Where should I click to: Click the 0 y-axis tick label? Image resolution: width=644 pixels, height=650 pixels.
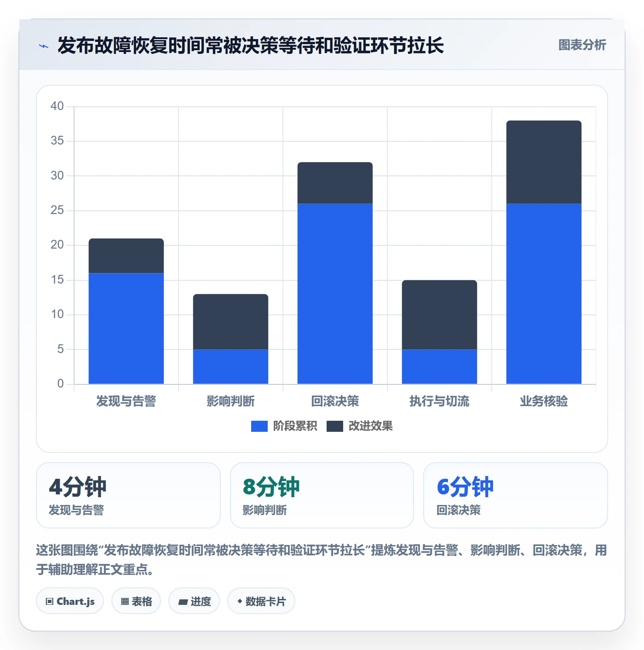click(x=60, y=384)
